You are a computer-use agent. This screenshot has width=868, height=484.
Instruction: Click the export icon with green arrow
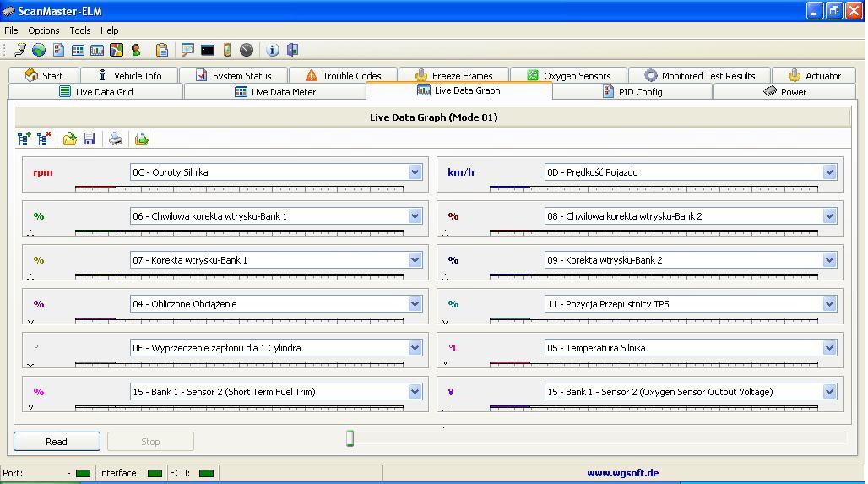141,139
